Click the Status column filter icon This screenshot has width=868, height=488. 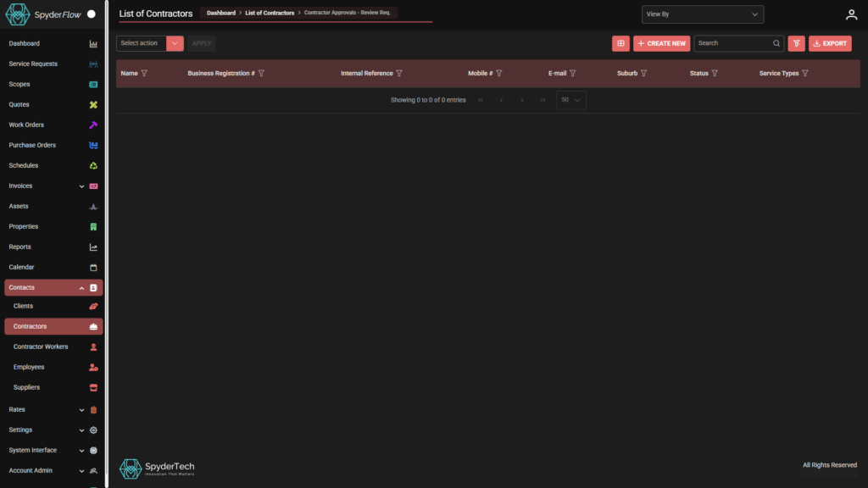715,74
